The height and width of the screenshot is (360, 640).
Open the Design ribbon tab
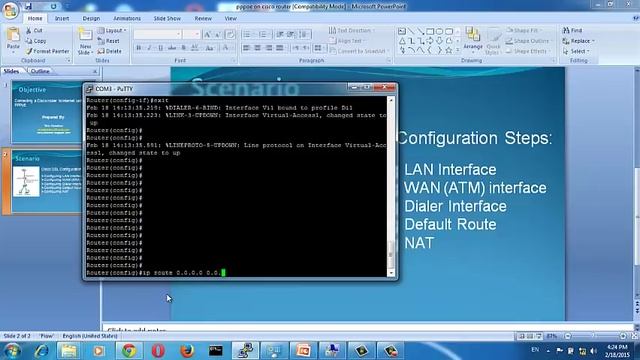pyautogui.click(x=91, y=18)
